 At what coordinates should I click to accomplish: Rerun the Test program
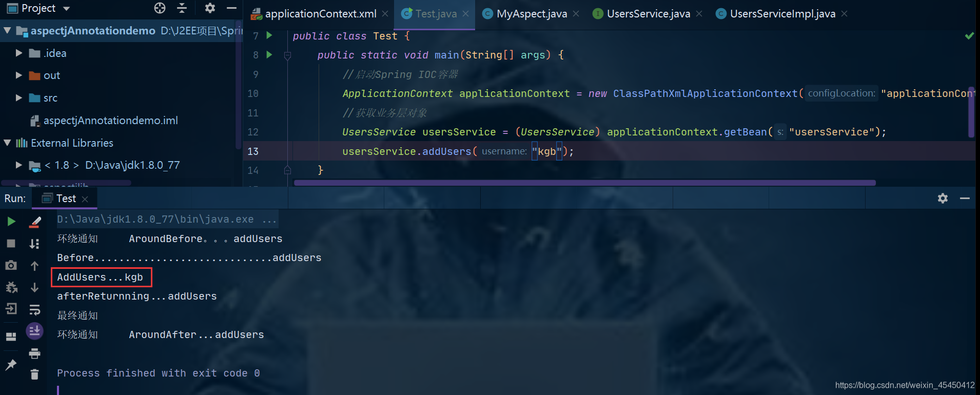tap(11, 222)
